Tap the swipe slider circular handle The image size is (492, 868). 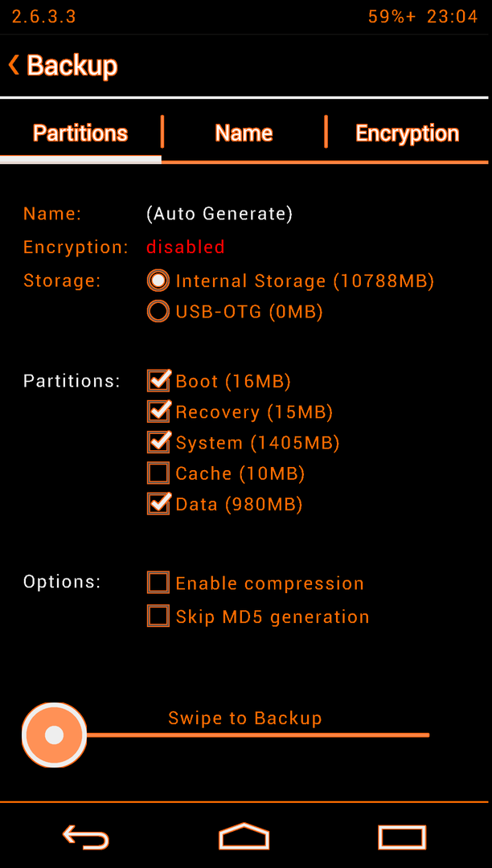pos(54,735)
